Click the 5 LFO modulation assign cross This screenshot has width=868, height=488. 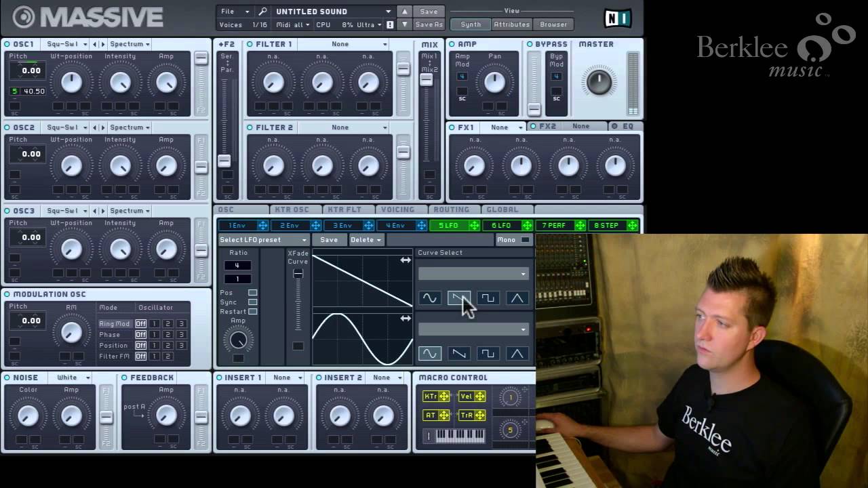474,226
